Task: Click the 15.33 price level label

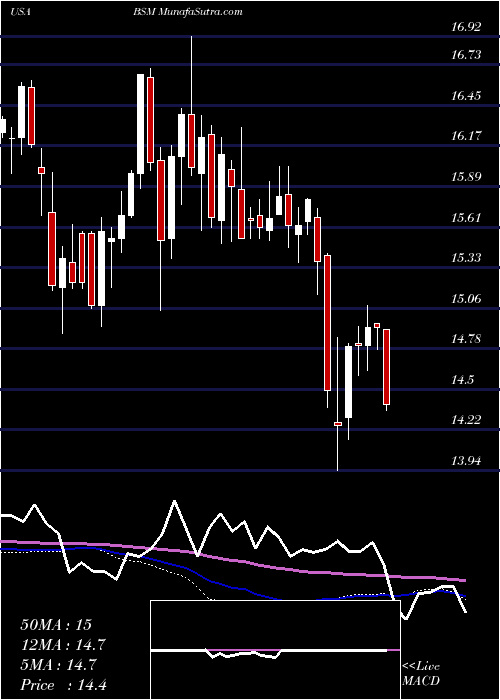Action: click(x=466, y=258)
